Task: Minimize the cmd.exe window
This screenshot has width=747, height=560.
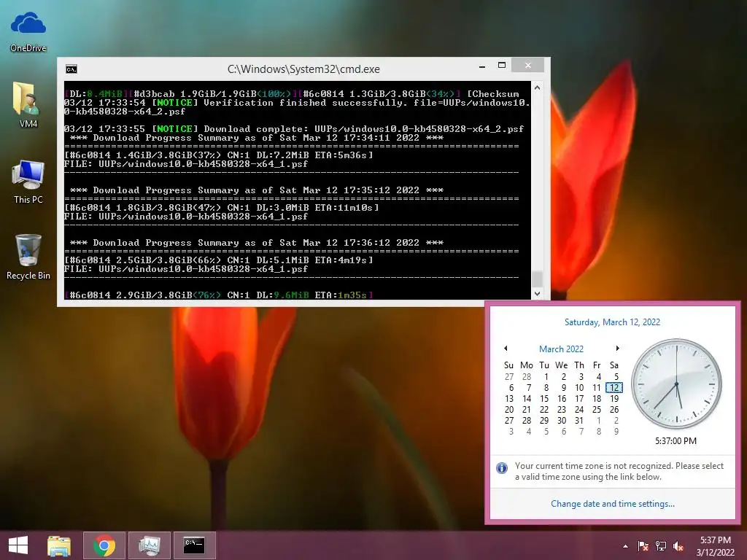Action: tap(482, 66)
